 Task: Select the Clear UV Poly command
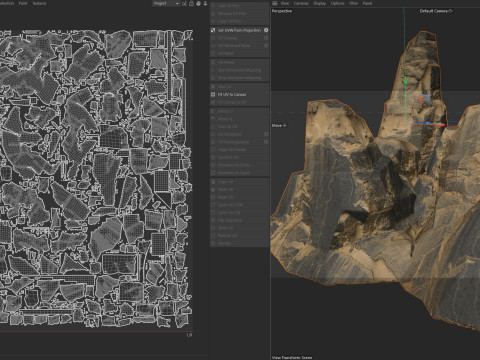pyautogui.click(x=239, y=21)
